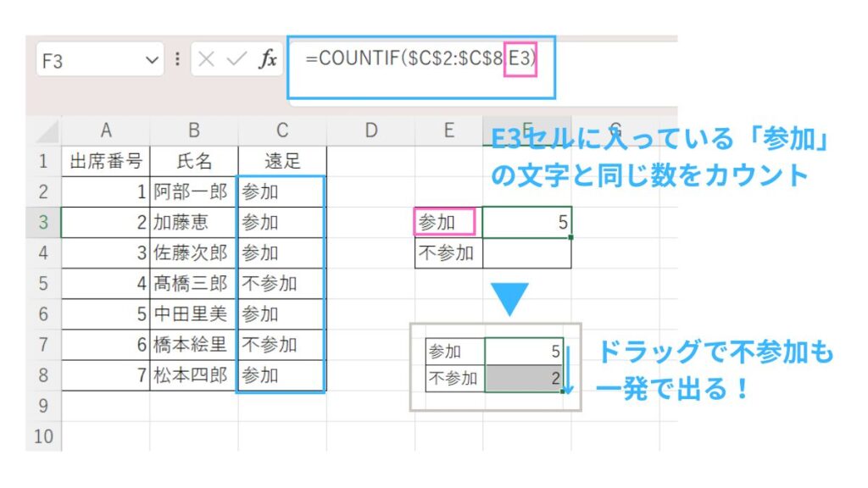Click cell containing 髙橋三郎
The image size is (868, 488).
pyautogui.click(x=194, y=284)
